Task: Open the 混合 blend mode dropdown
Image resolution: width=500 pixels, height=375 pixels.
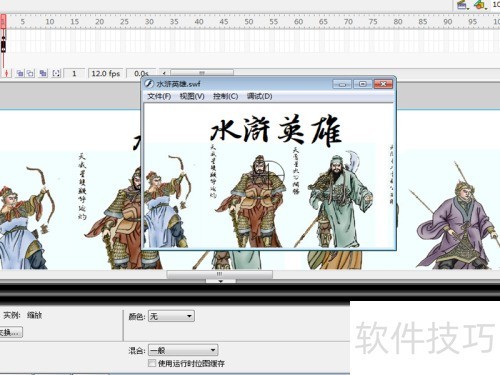Action: point(183,350)
